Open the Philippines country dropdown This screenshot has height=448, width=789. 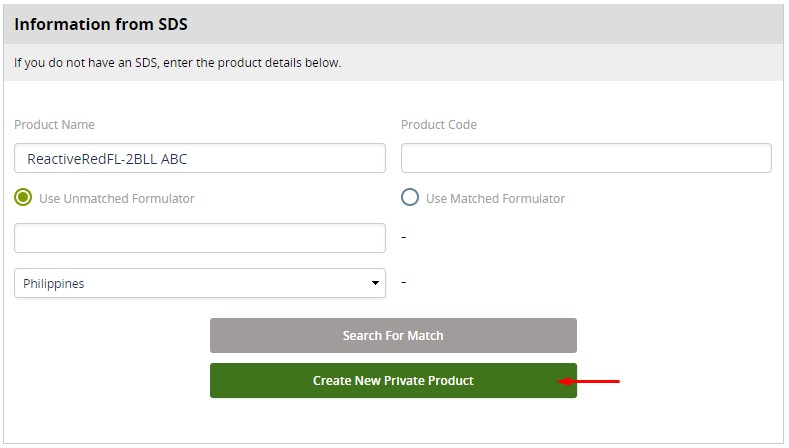click(199, 283)
